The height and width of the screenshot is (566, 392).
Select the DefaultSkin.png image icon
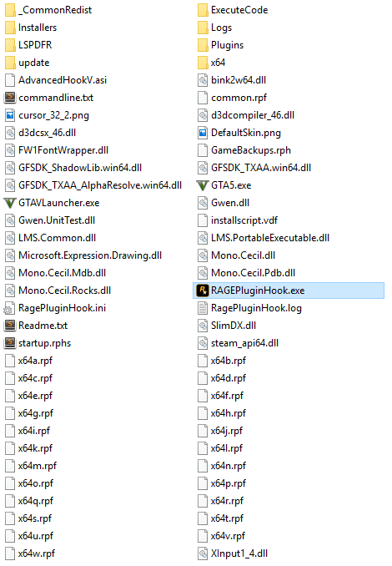203,133
